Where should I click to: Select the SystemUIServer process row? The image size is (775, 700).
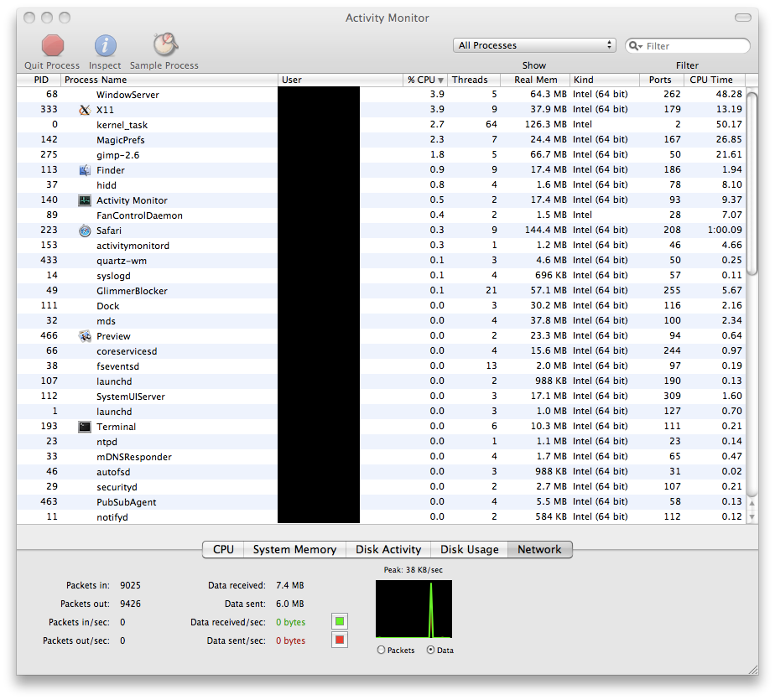pyautogui.click(x=381, y=397)
